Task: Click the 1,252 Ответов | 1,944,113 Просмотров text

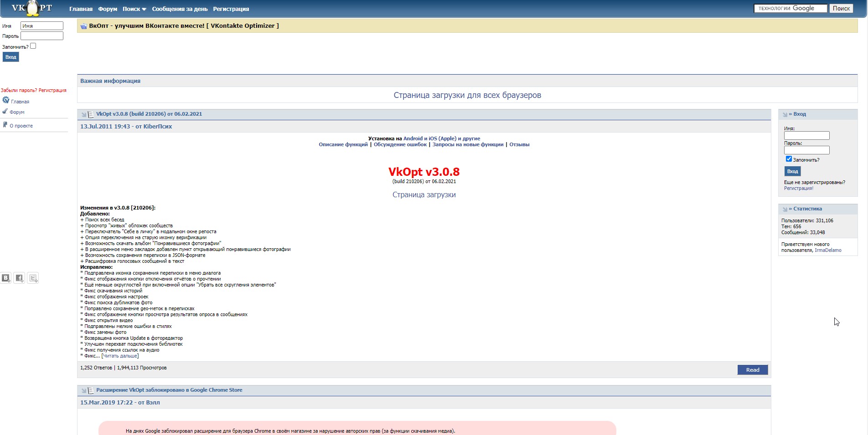Action: pyautogui.click(x=124, y=368)
